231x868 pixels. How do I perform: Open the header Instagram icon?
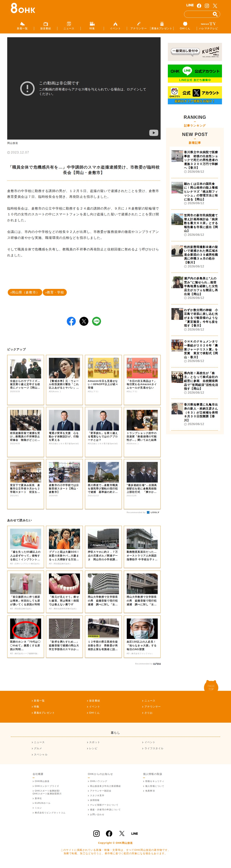click(x=207, y=6)
